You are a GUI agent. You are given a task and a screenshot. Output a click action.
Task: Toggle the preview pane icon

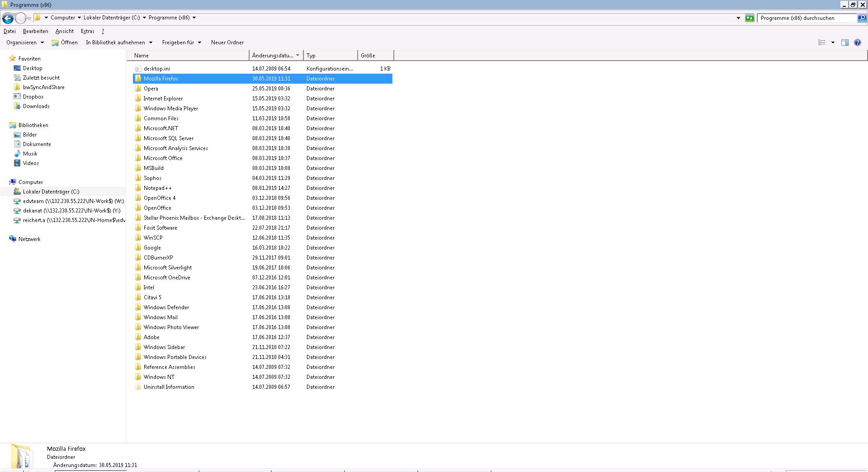[844, 42]
